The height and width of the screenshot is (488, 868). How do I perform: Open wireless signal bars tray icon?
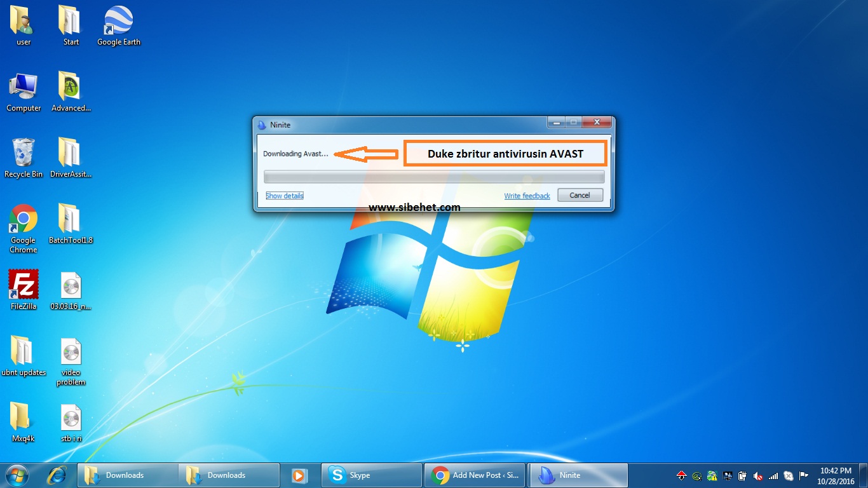773,475
